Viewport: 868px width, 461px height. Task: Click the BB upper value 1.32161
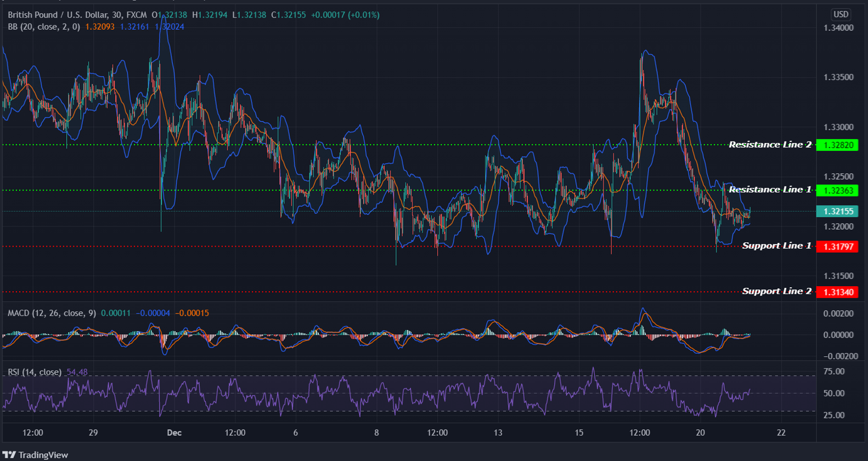click(x=134, y=26)
